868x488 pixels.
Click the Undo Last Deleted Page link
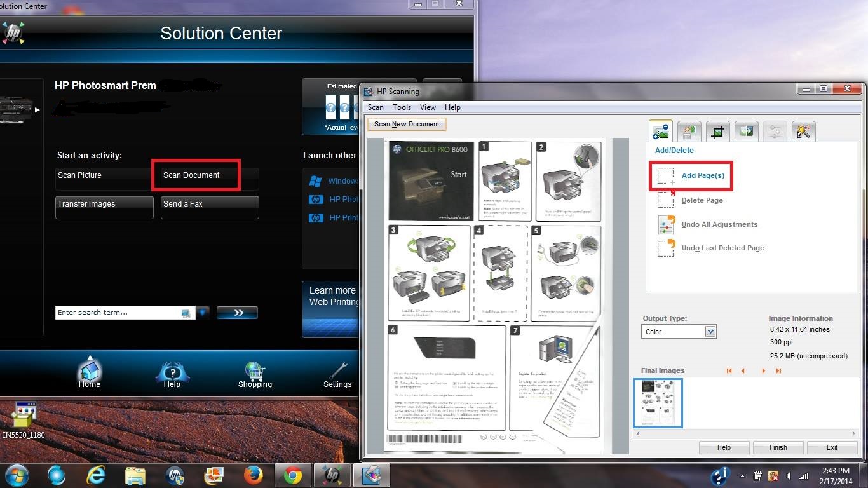tap(722, 248)
